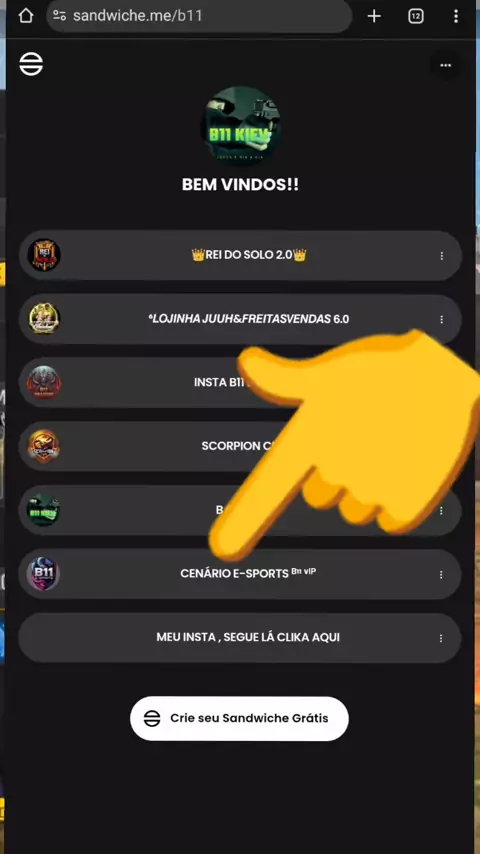Viewport: 480px width, 854px height.
Task: Tap the browser home icon
Action: point(26,16)
